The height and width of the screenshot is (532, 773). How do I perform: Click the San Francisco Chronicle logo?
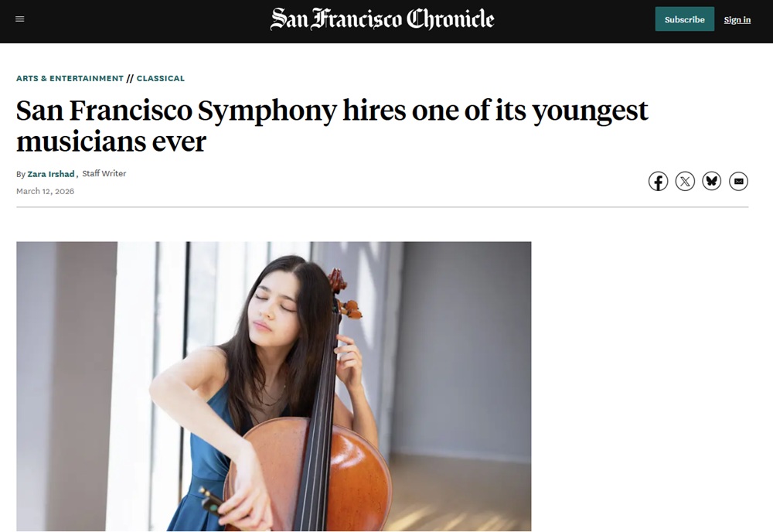point(382,19)
